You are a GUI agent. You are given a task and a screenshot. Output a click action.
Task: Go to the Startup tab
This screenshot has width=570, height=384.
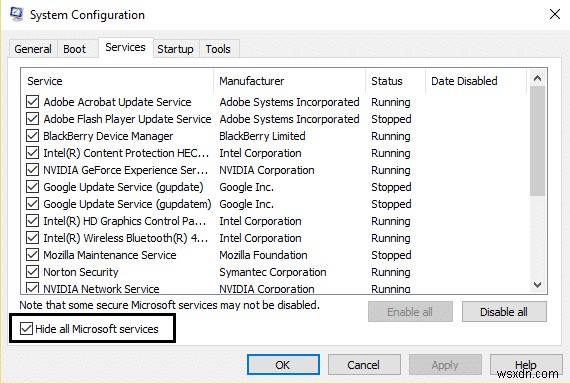click(x=175, y=49)
